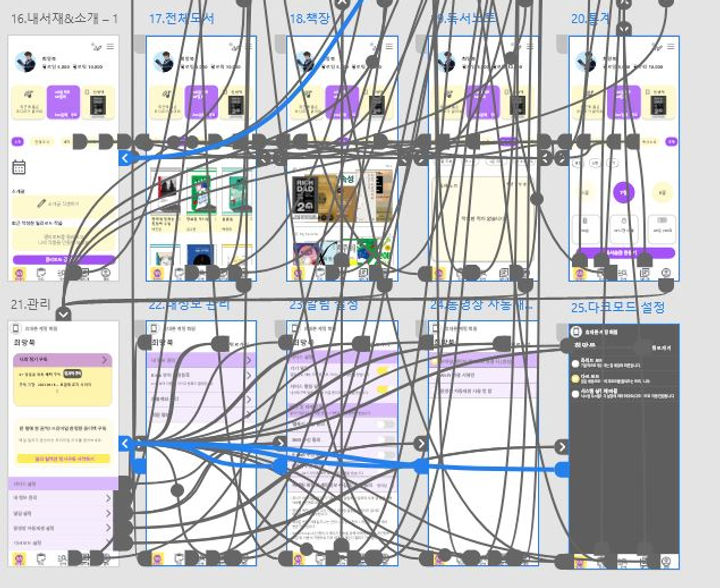Expand chevron on purple card header in frame 21

(x=105, y=360)
